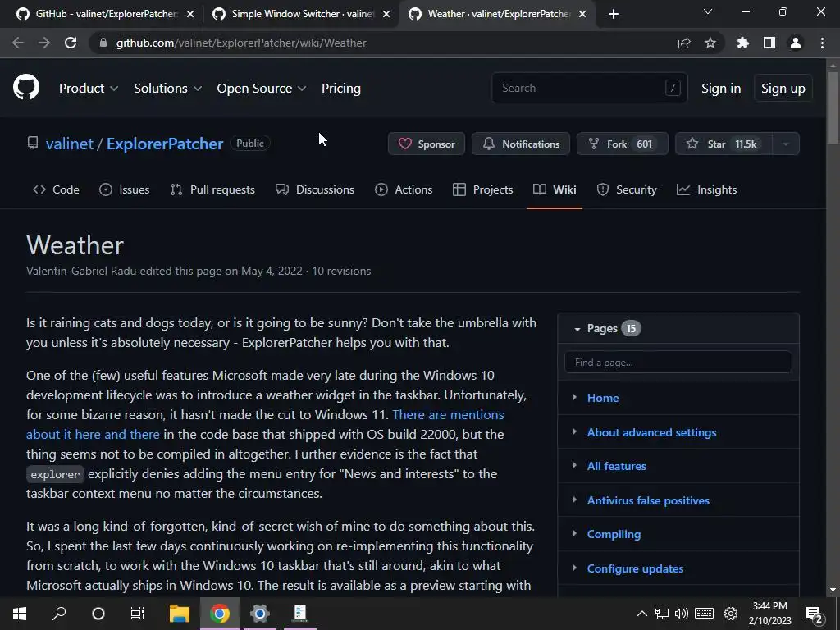The width and height of the screenshot is (840, 630).
Task: Focus the GitHub search box
Action: [589, 88]
